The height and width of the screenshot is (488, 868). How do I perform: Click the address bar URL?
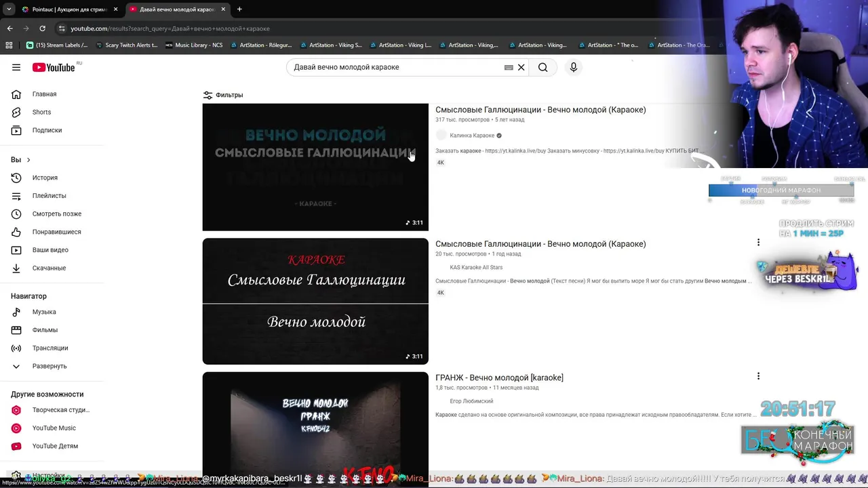coord(170,28)
